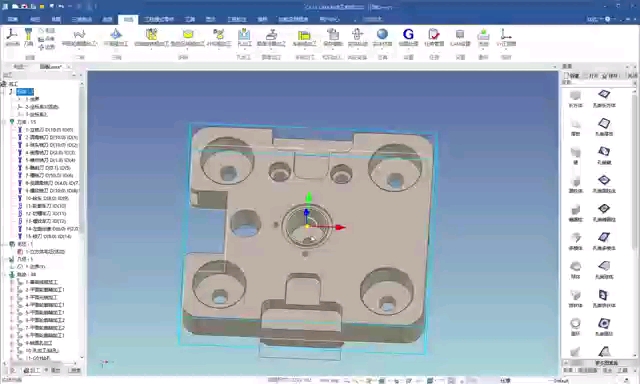Viewport: 640px width, 384px height.
Task: Collapse the root 加工 tree node
Action: tap(4, 84)
